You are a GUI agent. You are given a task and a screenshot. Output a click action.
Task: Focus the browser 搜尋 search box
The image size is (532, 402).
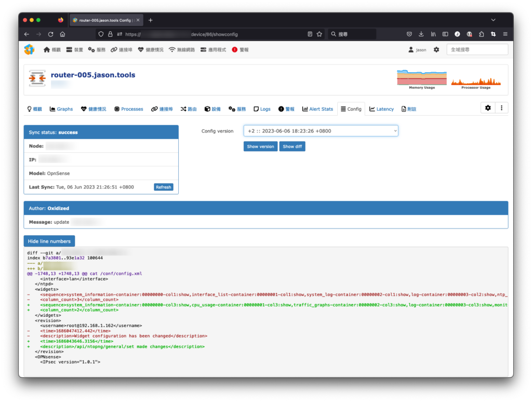point(352,34)
